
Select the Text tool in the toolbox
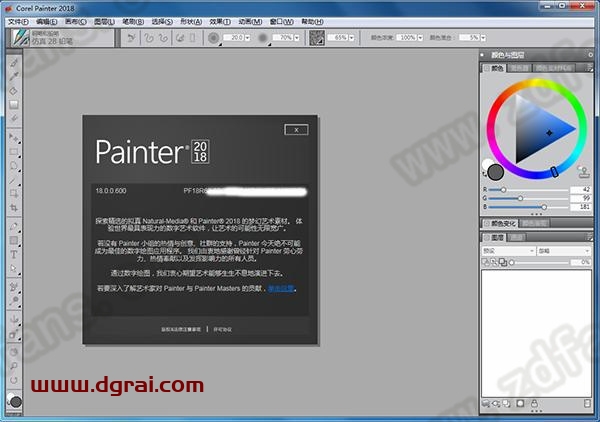[15, 254]
